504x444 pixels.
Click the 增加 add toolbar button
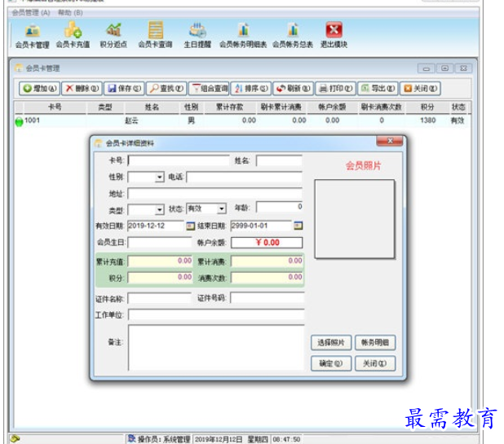39,88
